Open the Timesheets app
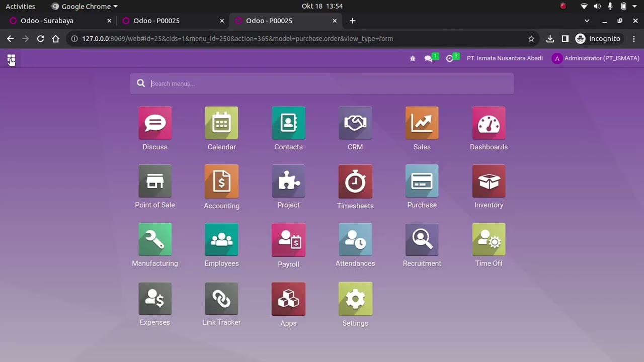The width and height of the screenshot is (644, 362). coord(355,187)
